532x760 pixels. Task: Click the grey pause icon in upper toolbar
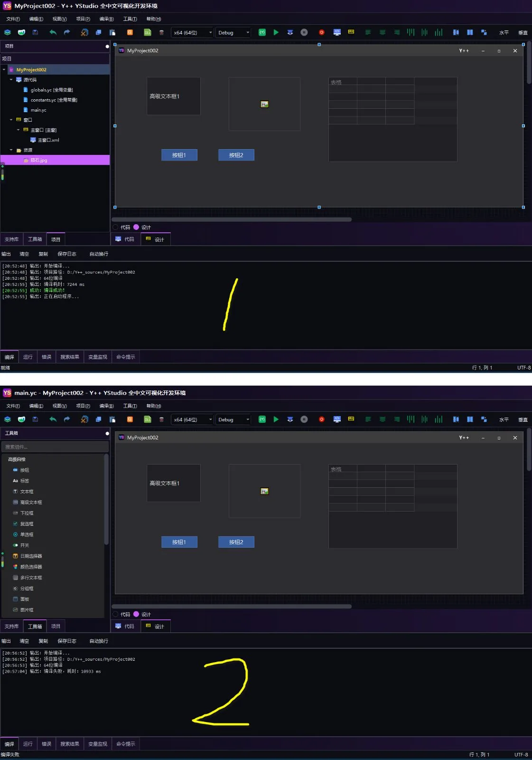[x=304, y=32]
